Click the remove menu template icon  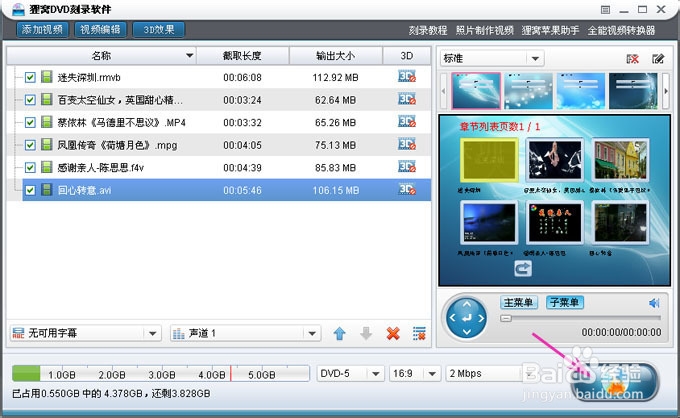(633, 59)
